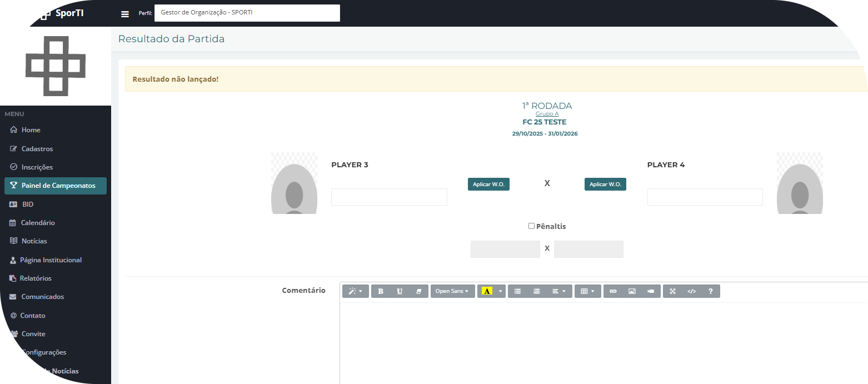The image size is (868, 384).
Task: Enable the Pênaltis checkbox
Action: pyautogui.click(x=531, y=226)
